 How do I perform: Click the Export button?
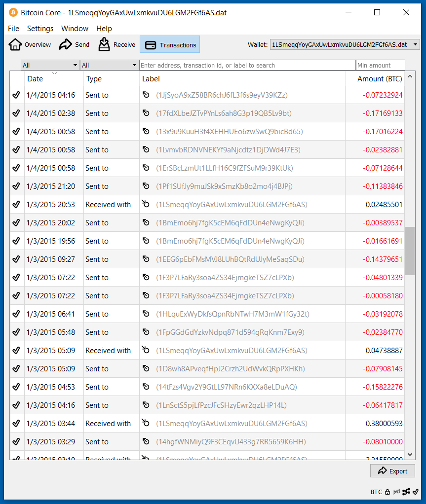tap(392, 471)
